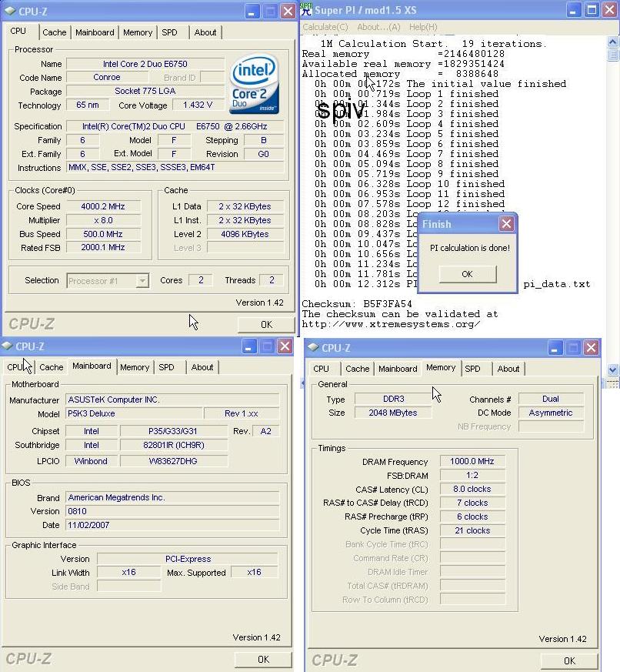Switch to Memory tab in top-left CPU-Z

138,32
